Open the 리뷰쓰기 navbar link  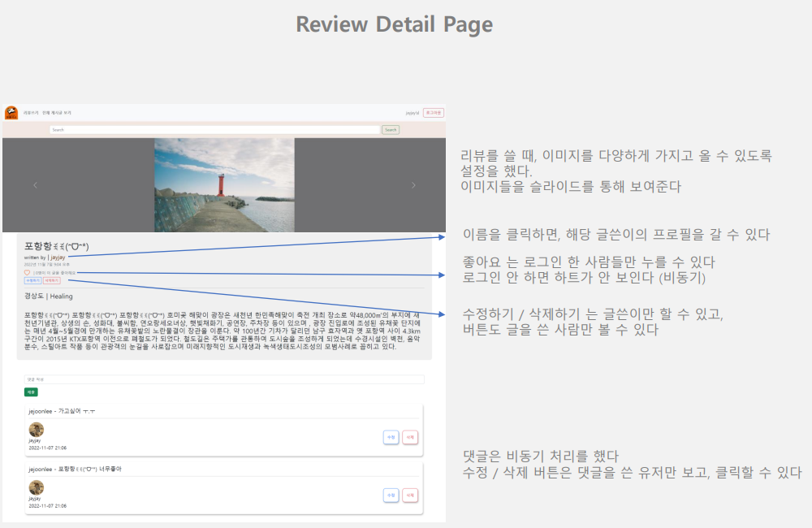pyautogui.click(x=31, y=113)
